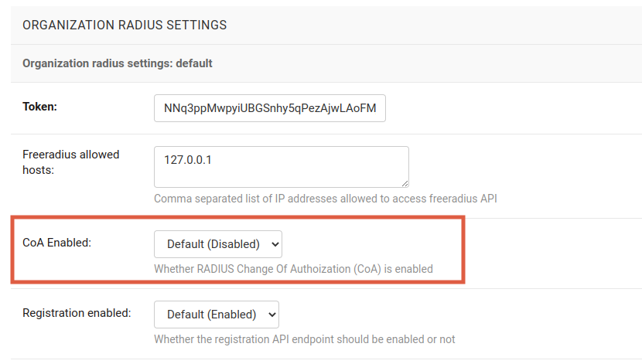Click the ORGANIZATION RADIUS SETTINGS header

click(125, 26)
